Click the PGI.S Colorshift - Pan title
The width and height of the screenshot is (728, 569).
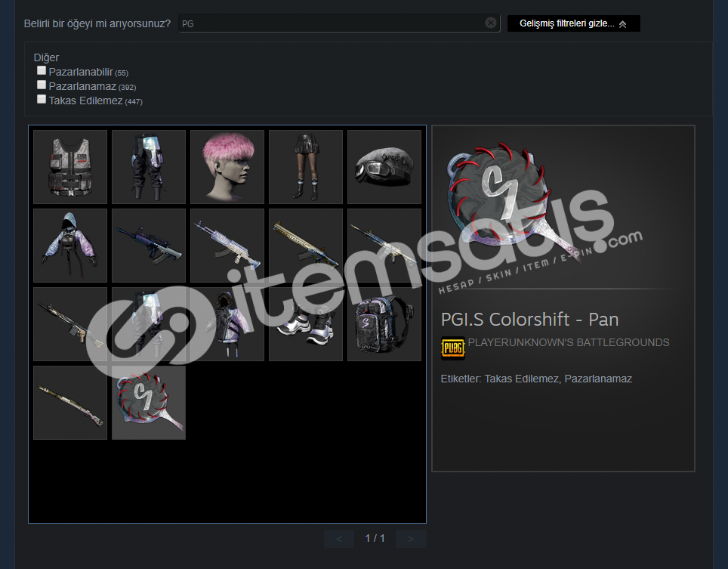click(x=529, y=320)
